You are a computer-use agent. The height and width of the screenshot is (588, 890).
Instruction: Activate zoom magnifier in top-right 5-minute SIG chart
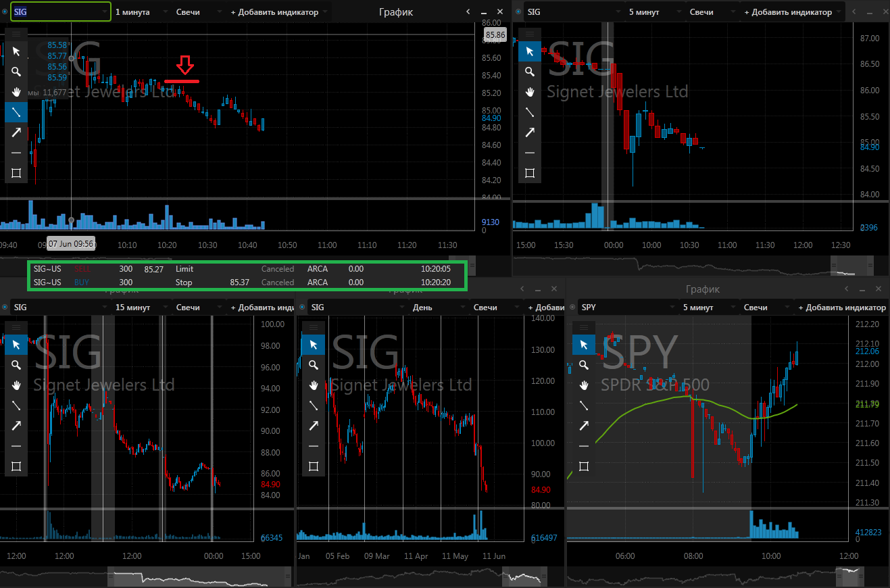tap(530, 72)
